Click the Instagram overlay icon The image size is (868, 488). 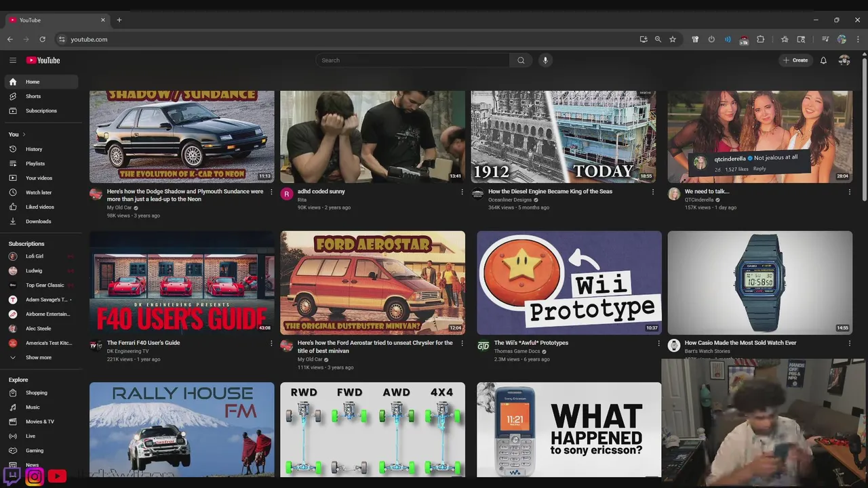[x=35, y=476]
